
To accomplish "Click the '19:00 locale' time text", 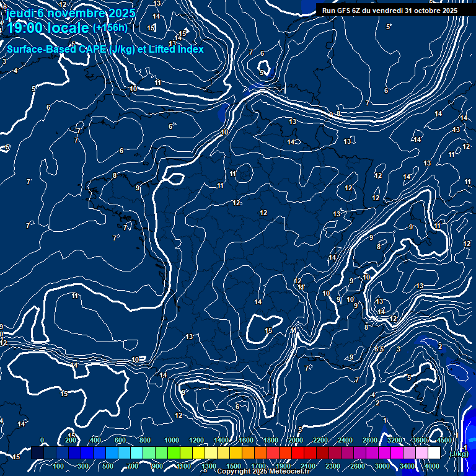I will click(x=48, y=28).
